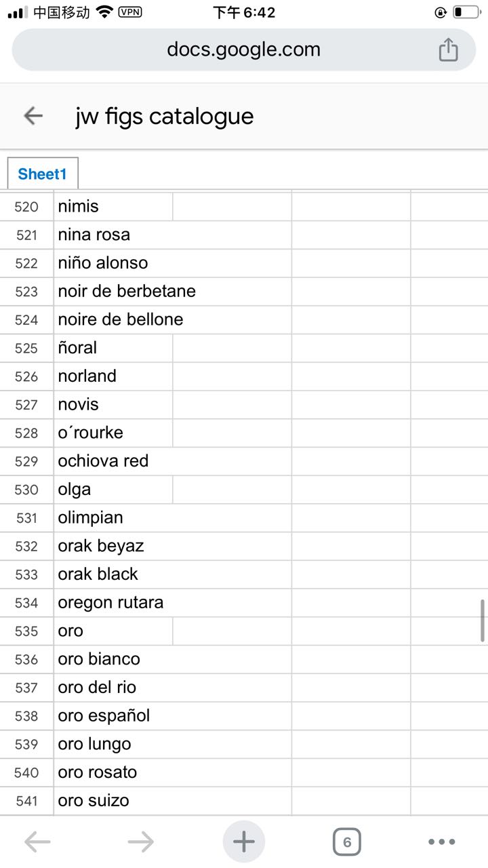Click row header number 525
The image size is (488, 868).
click(26, 348)
